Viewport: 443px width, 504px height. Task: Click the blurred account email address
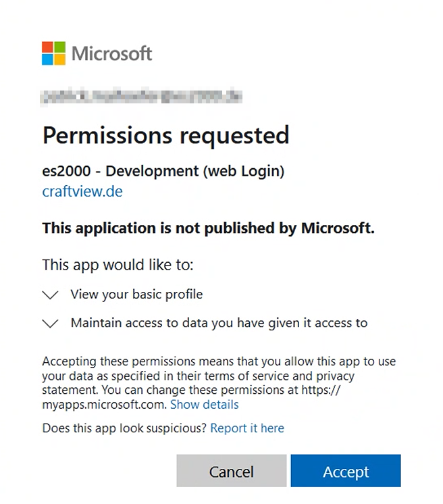pyautogui.click(x=142, y=97)
